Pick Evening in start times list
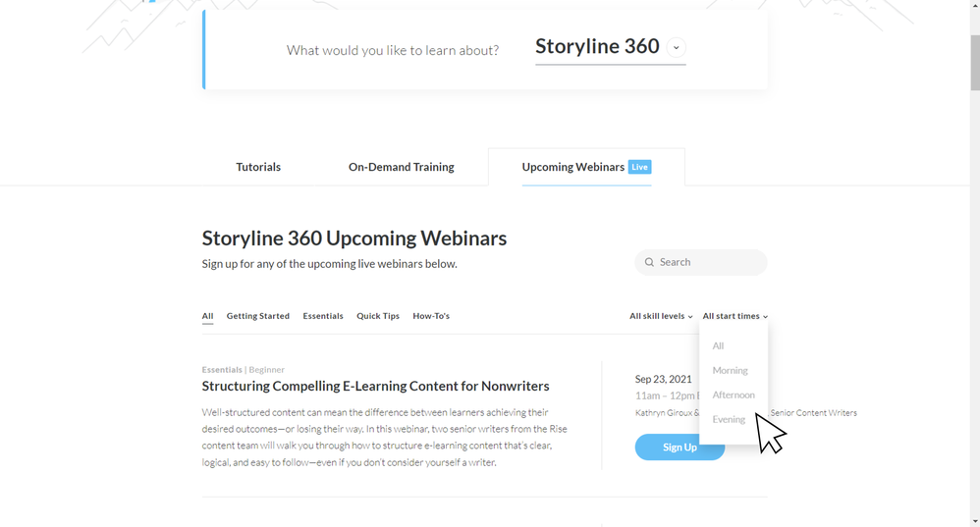The height and width of the screenshot is (527, 980). pyautogui.click(x=729, y=419)
